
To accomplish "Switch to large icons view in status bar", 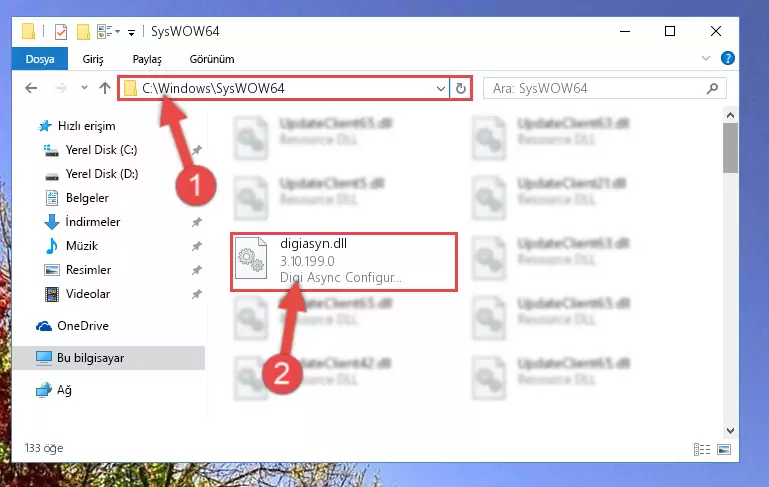I will 724,449.
